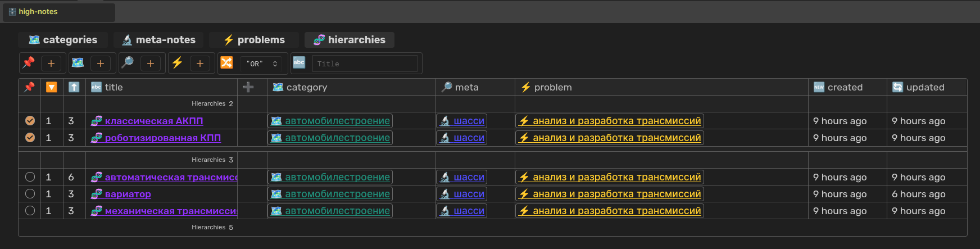
Task: Click the blue up-arrow column header icon
Action: [x=74, y=87]
